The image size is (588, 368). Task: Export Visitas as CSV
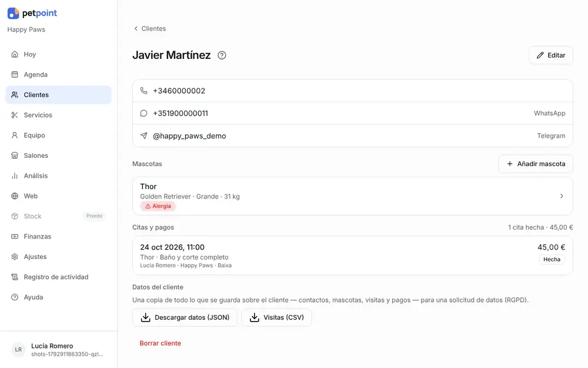point(276,317)
